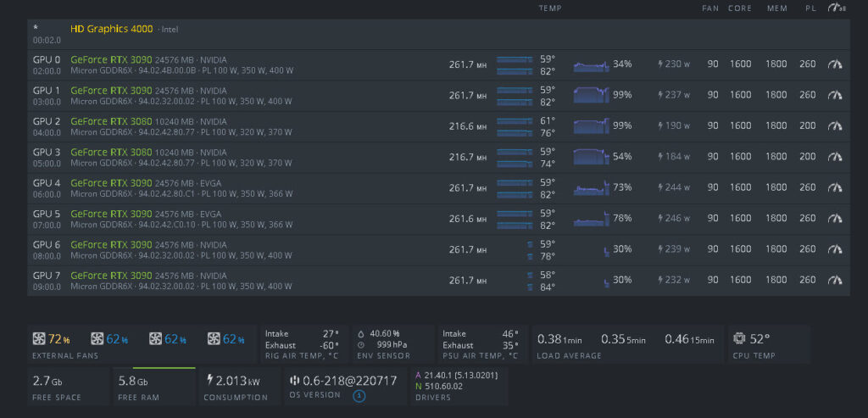
Task: Open GPU 7 overclock gauge icon
Action: pyautogui.click(x=835, y=280)
